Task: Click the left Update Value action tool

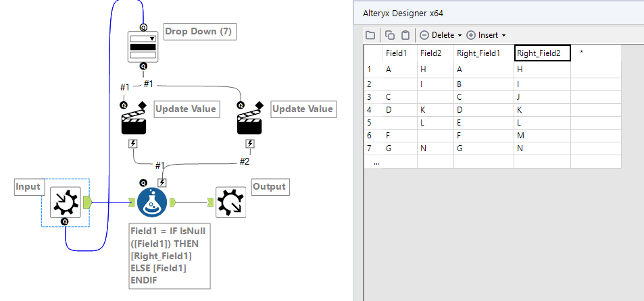Action: 134,122
